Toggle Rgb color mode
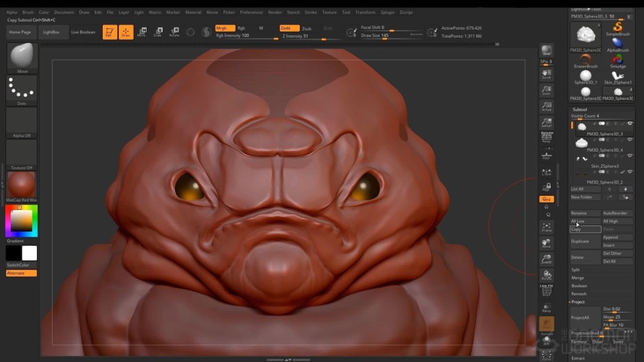This screenshot has height=362, width=644. pos(241,28)
